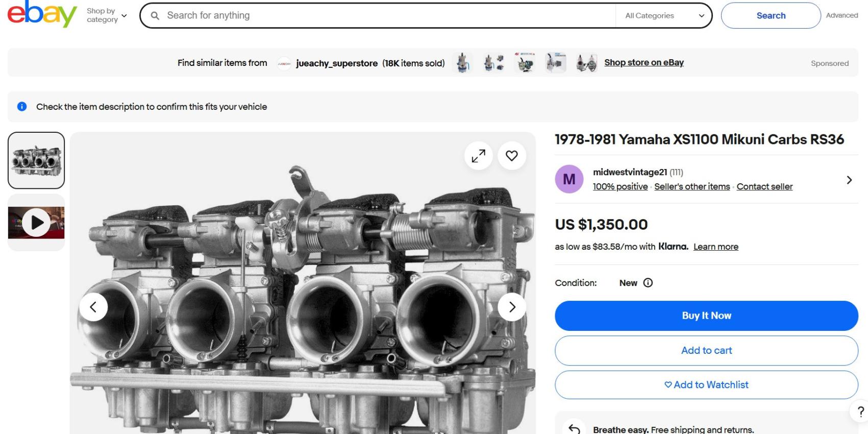Show the next product image
This screenshot has height=434, width=868.
pos(512,307)
